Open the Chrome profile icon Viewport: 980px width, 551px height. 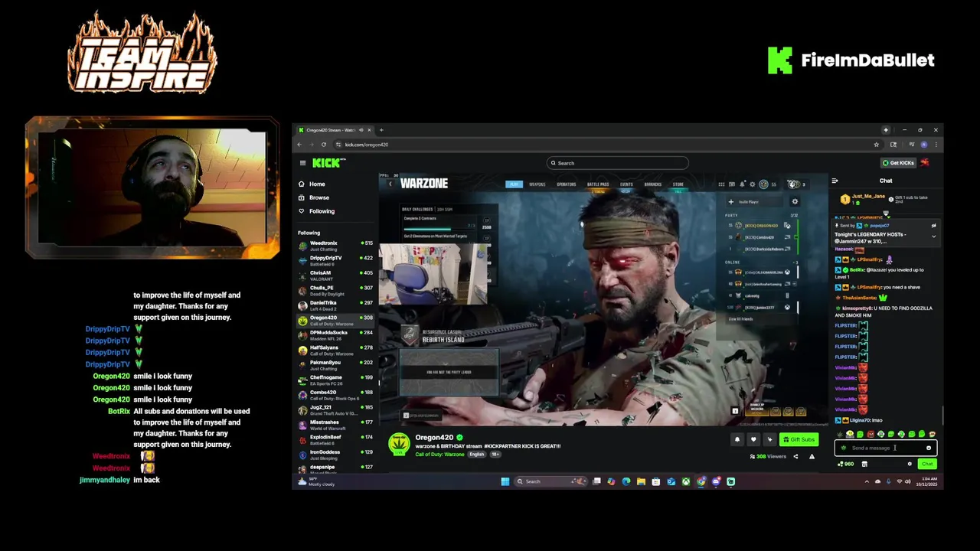pyautogui.click(x=923, y=145)
